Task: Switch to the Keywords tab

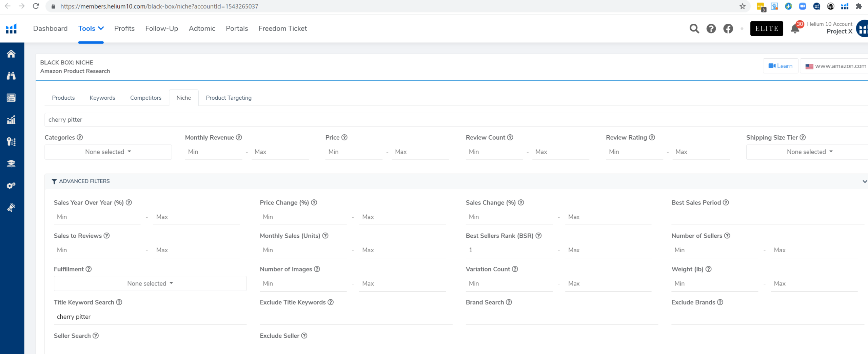Action: 102,98
